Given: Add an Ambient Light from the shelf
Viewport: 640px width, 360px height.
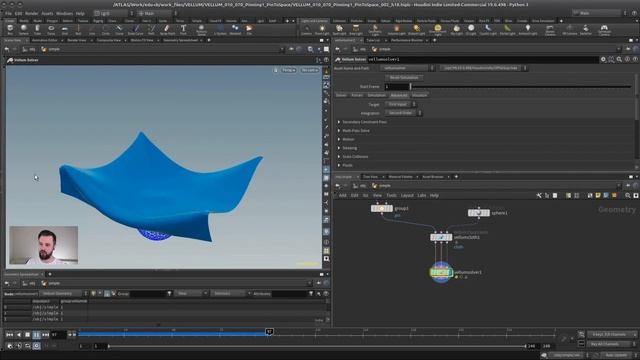Looking at the screenshot, I should (528, 29).
